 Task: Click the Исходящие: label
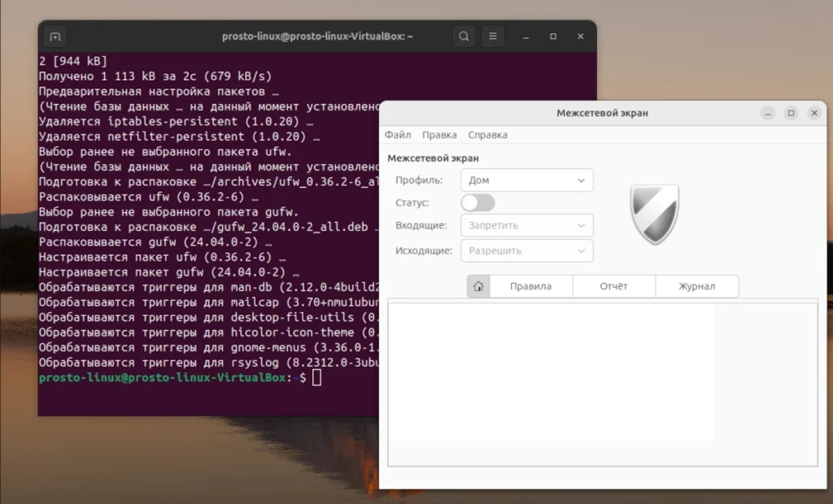click(424, 250)
